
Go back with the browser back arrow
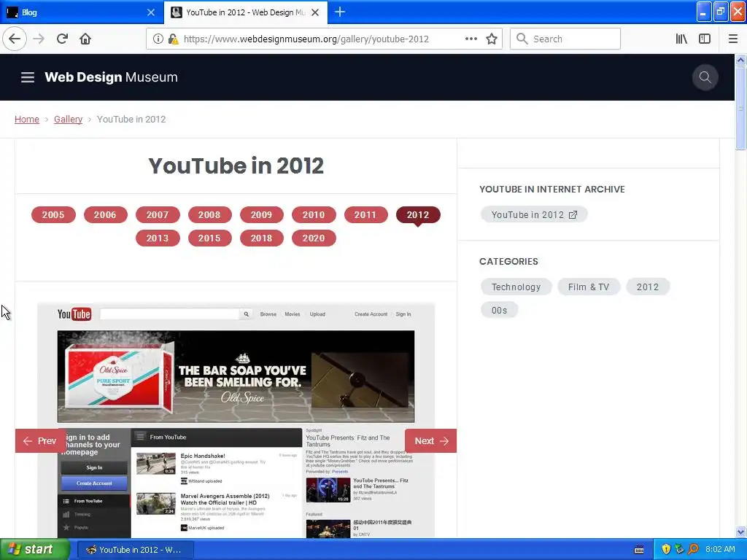pos(15,39)
